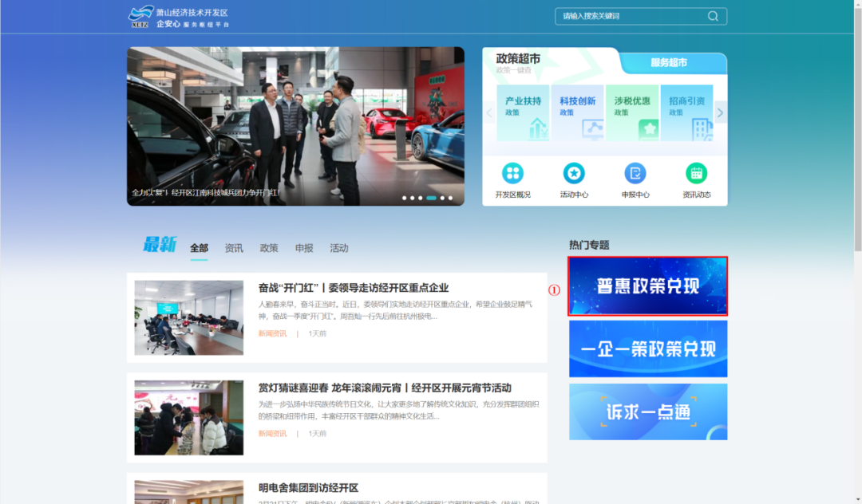Select the 全部 tab
Screen dimensions: 862x504
[199, 248]
